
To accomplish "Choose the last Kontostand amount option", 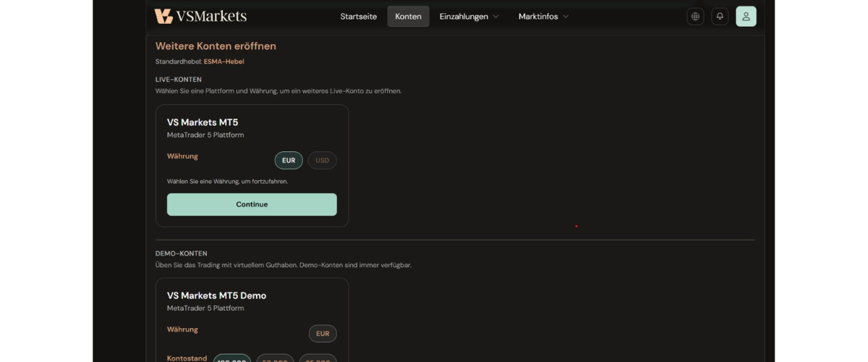I will [x=318, y=358].
